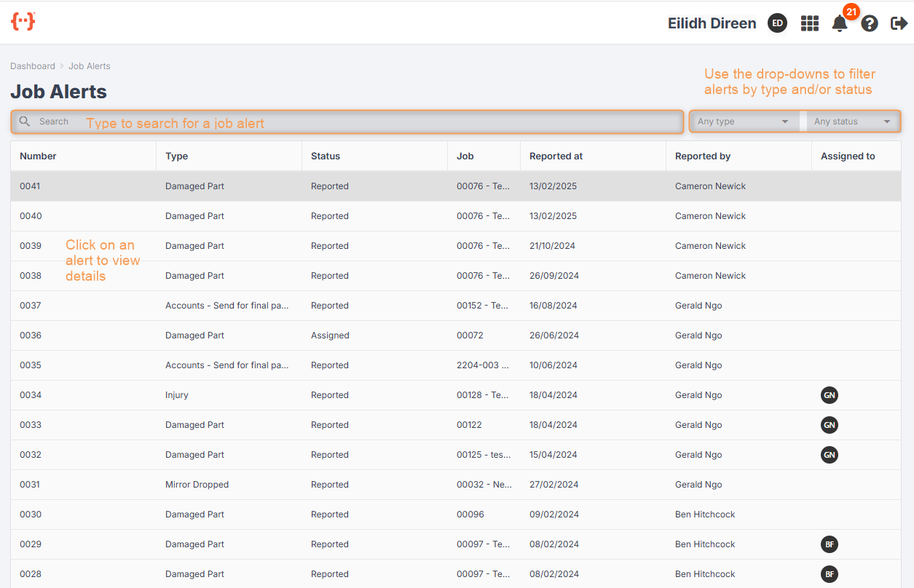Click the GN avatar in row 0032
The image size is (914, 588).
pos(829,455)
